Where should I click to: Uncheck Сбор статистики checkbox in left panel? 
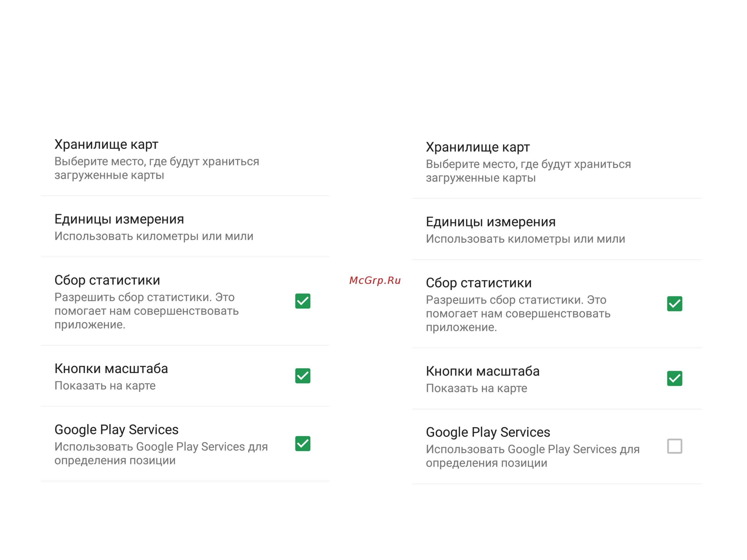click(303, 301)
